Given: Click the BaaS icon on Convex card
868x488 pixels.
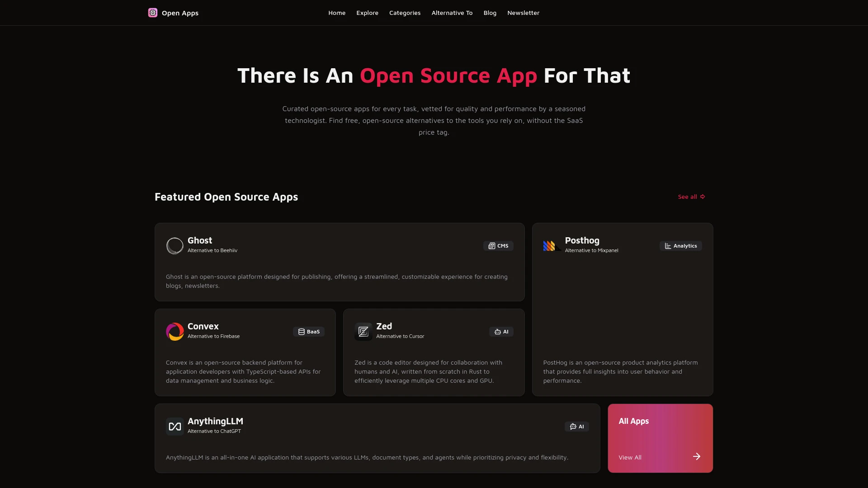Looking at the screenshot, I should pos(301,331).
